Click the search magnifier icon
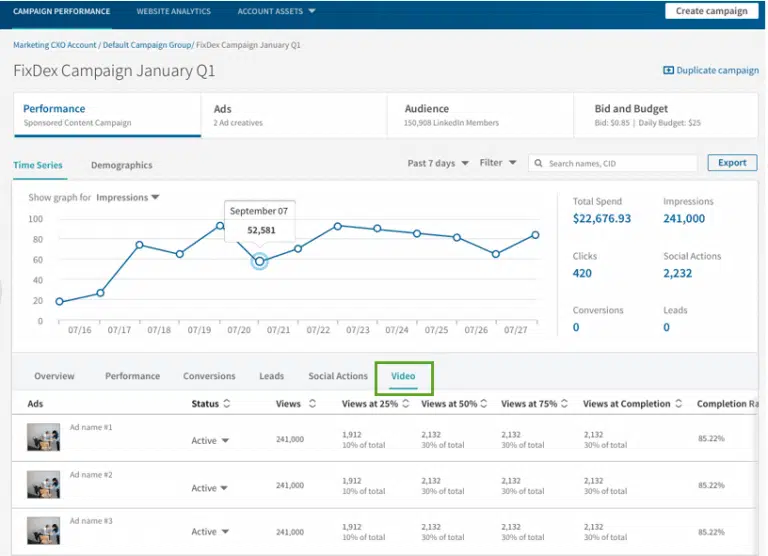 point(539,163)
